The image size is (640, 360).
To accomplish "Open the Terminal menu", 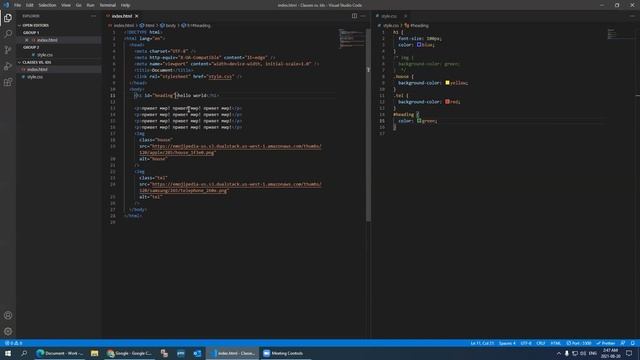I will [x=108, y=5].
